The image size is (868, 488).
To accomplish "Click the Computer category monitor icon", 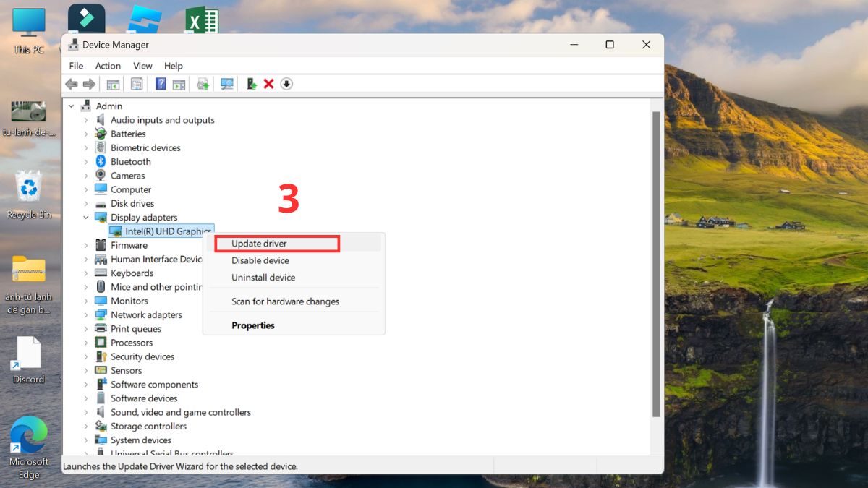I will 101,189.
